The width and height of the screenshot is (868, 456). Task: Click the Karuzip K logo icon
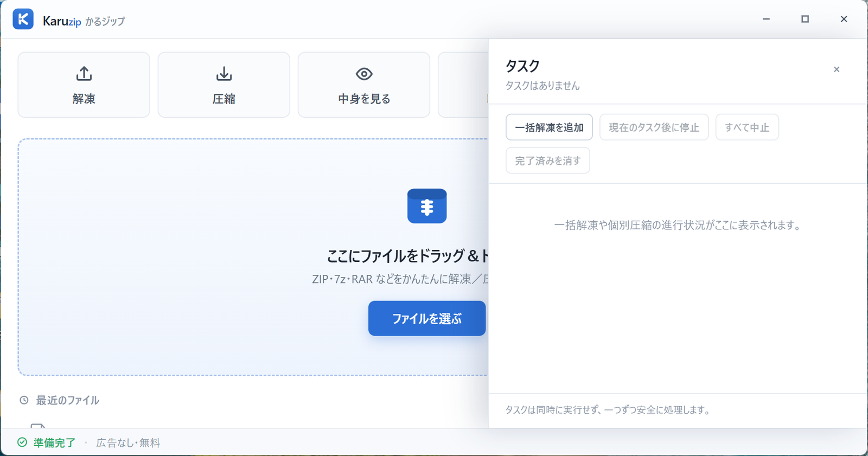pos(23,19)
